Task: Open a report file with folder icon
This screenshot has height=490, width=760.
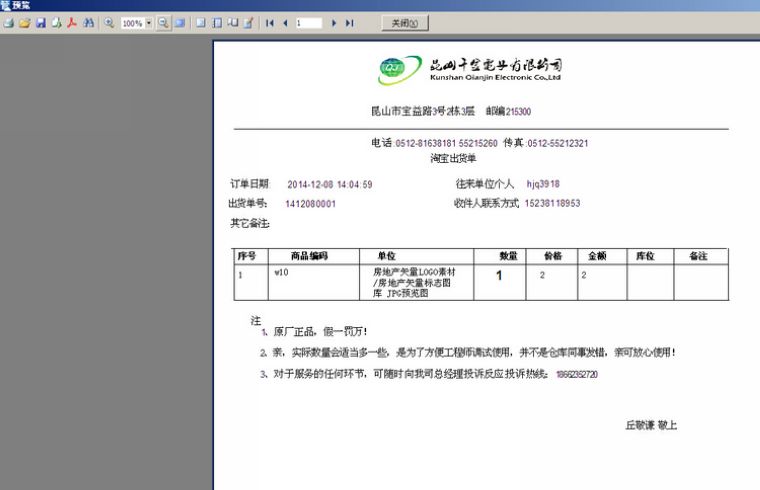Action: 25,23
